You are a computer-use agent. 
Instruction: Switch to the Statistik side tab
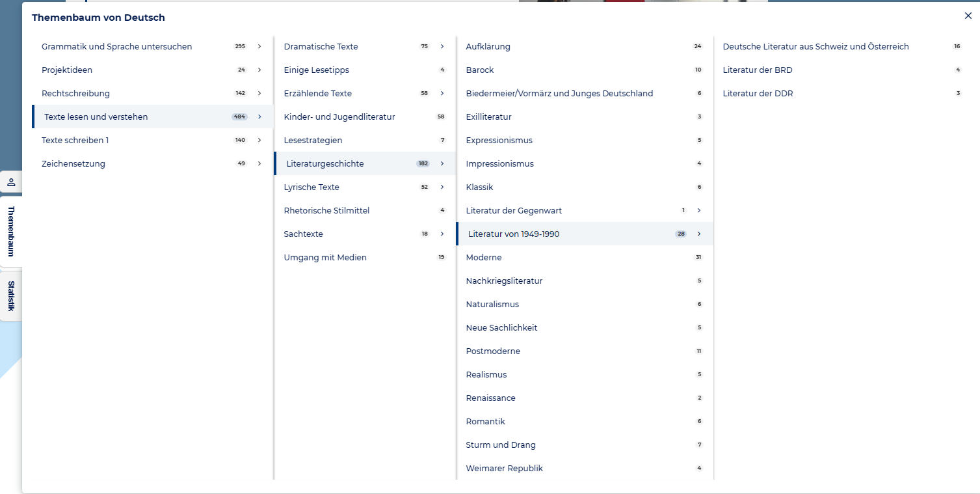click(x=10, y=296)
